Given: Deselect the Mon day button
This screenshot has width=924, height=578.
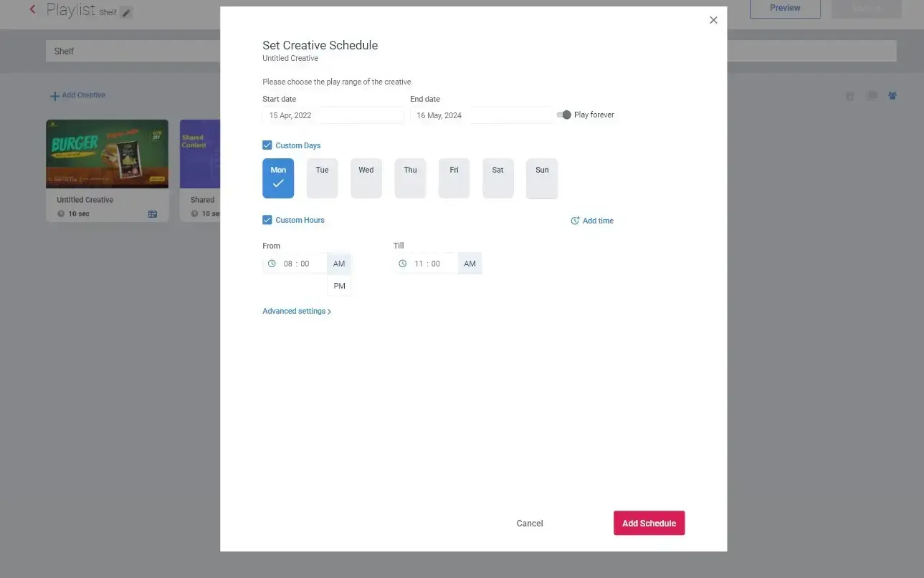Looking at the screenshot, I should pyautogui.click(x=277, y=178).
